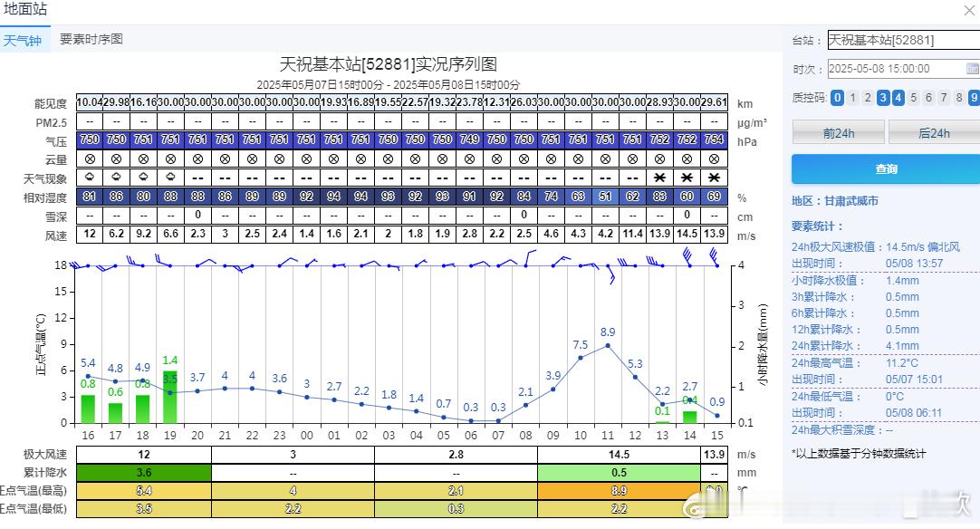Toggle quality control code 2
The width and height of the screenshot is (980, 529).
868,98
